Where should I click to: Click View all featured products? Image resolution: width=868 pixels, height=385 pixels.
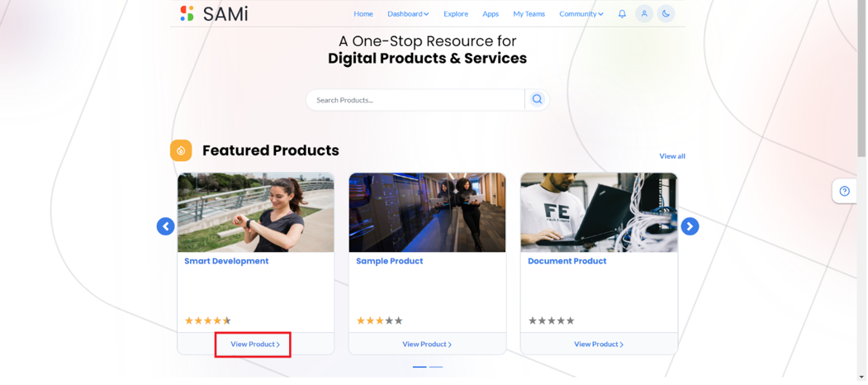[x=672, y=156]
